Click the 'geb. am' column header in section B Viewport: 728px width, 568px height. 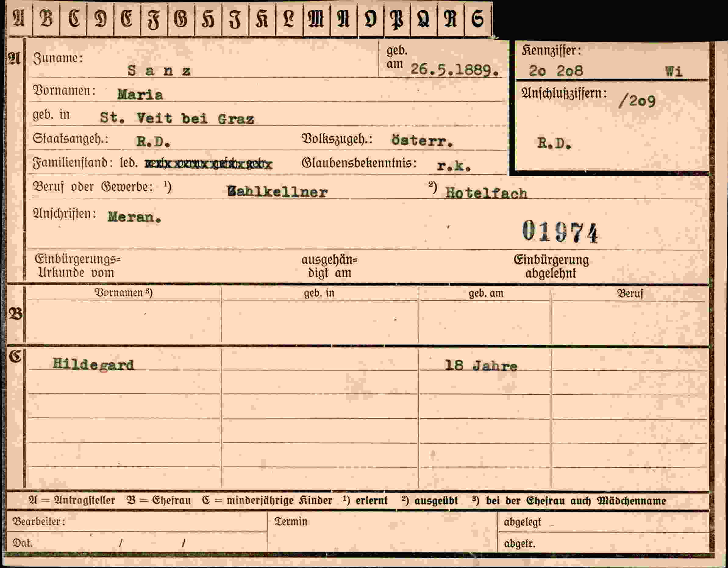(486, 293)
